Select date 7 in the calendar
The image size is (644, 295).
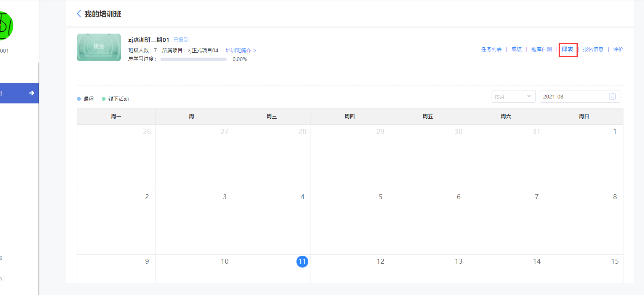pyautogui.click(x=537, y=197)
